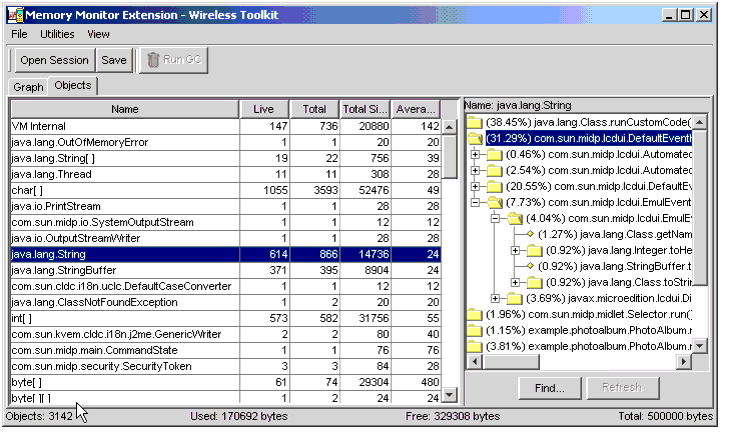Image resolution: width=750 pixels, height=432 pixels.
Task: Select the 31.29% DefaultEventHandler open folder icon
Action: tap(475, 139)
